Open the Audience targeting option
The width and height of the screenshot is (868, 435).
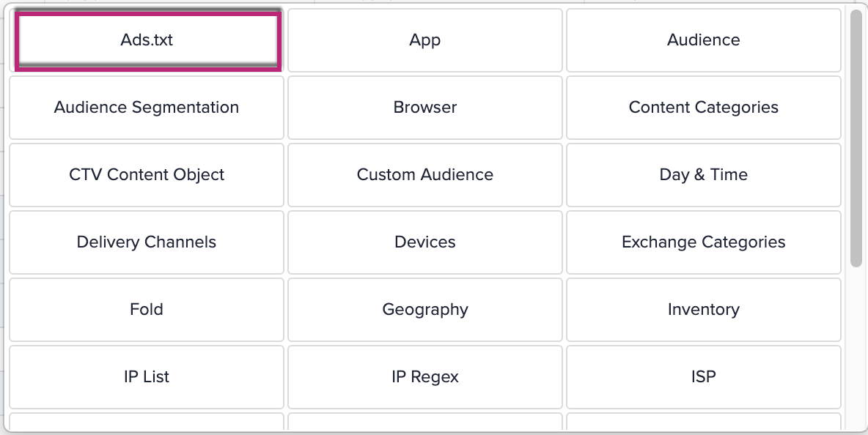point(704,40)
